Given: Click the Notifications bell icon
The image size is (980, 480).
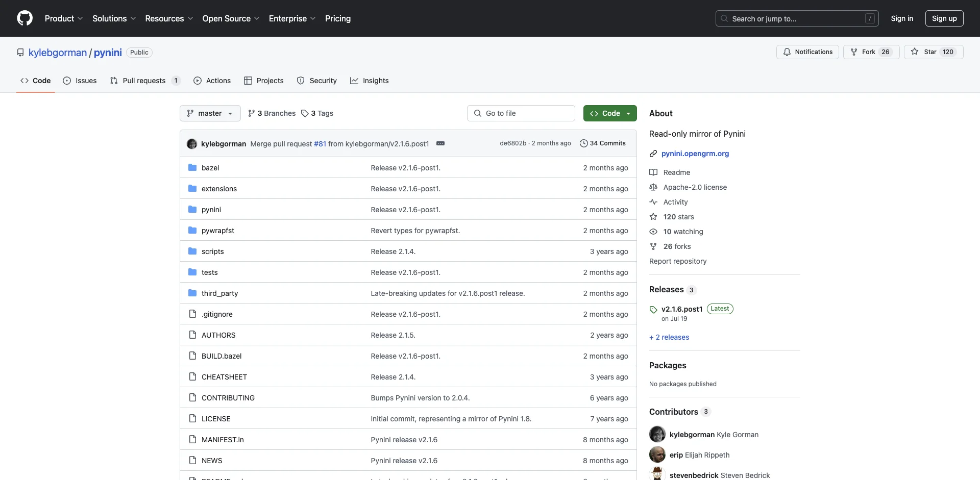Looking at the screenshot, I should coord(787,52).
